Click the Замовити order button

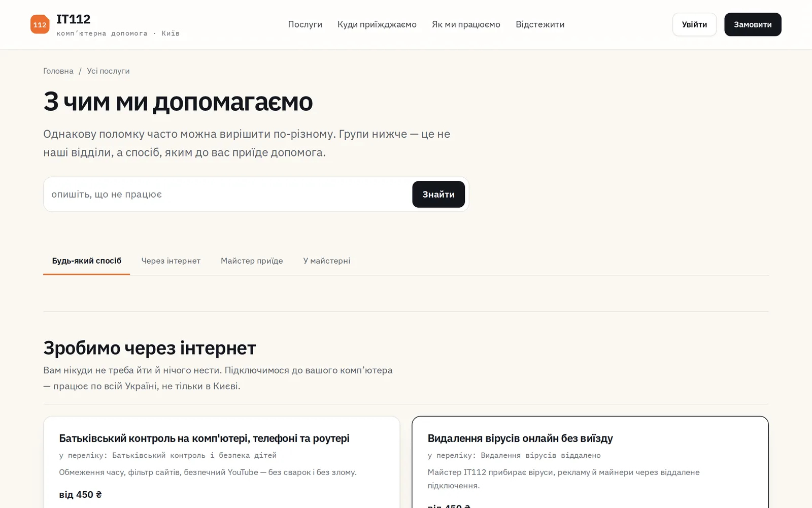point(753,24)
